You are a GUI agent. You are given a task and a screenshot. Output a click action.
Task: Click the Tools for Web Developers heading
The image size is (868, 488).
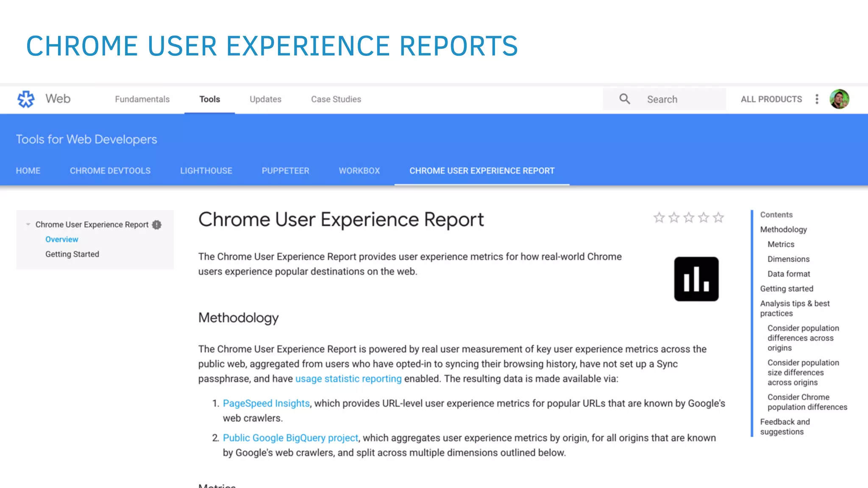(86, 139)
